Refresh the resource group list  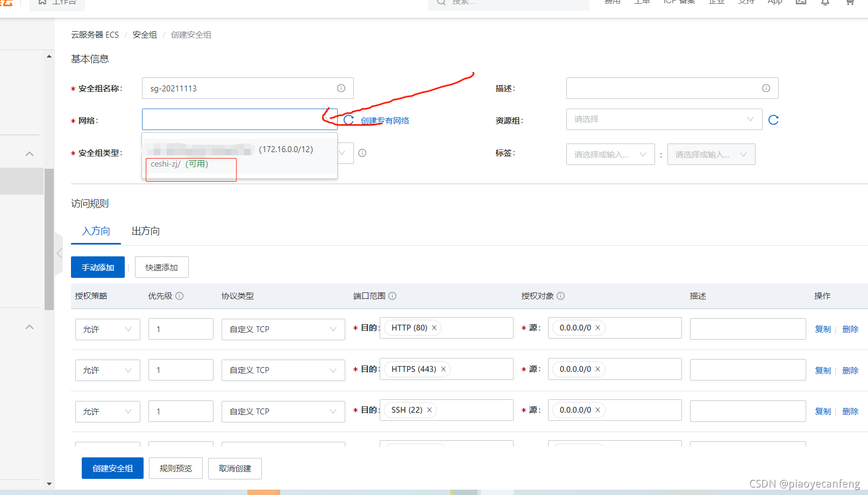click(773, 120)
